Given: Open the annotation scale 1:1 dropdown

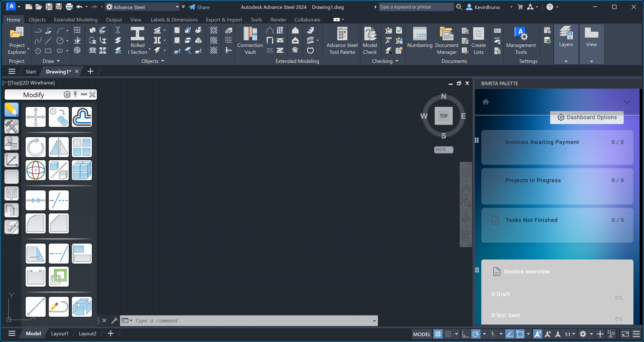Looking at the screenshot, I should click(x=570, y=334).
